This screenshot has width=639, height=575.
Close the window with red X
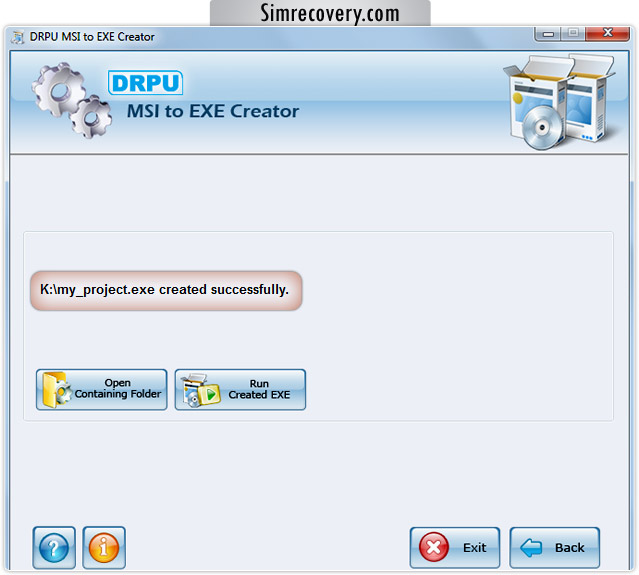coord(607,33)
